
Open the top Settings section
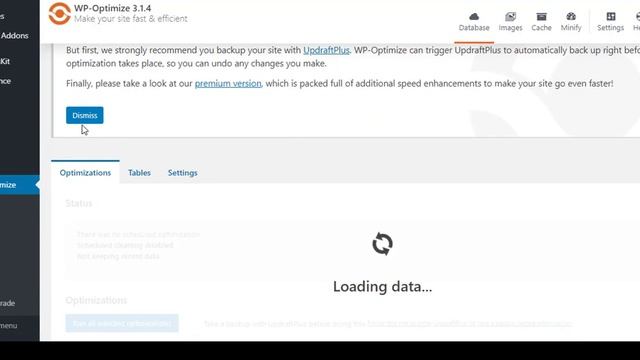click(610, 22)
